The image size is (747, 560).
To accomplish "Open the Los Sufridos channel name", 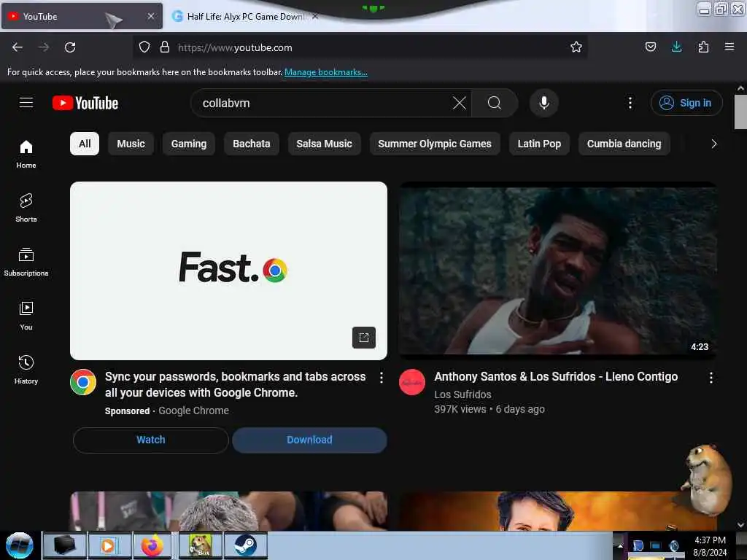I will click(462, 394).
